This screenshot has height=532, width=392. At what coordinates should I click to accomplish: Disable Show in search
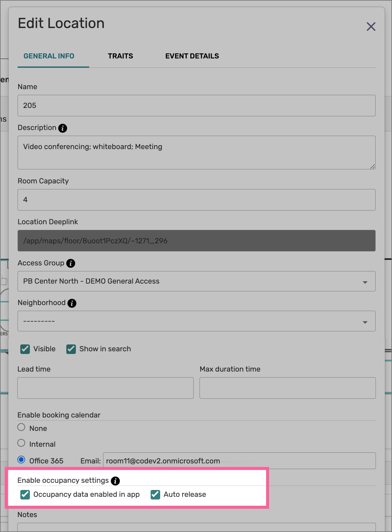(71, 349)
